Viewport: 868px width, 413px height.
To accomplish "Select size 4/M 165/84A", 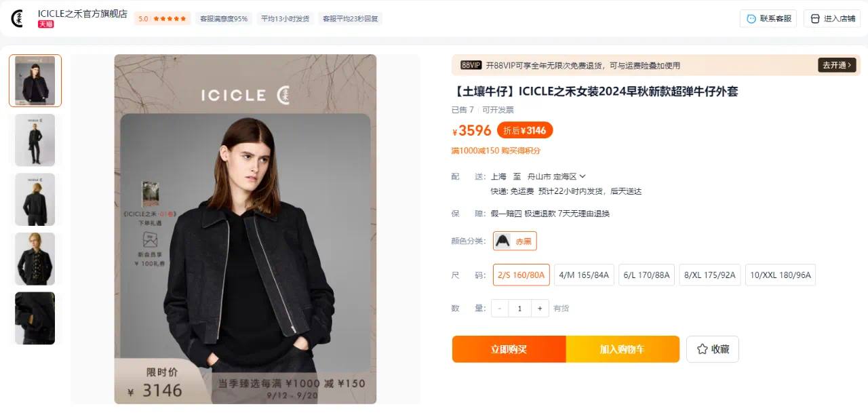I will coord(584,275).
